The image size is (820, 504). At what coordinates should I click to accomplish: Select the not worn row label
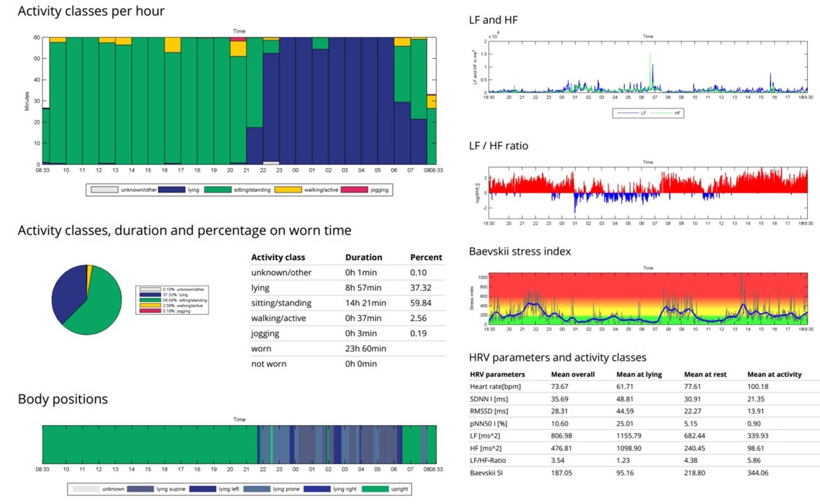268,364
